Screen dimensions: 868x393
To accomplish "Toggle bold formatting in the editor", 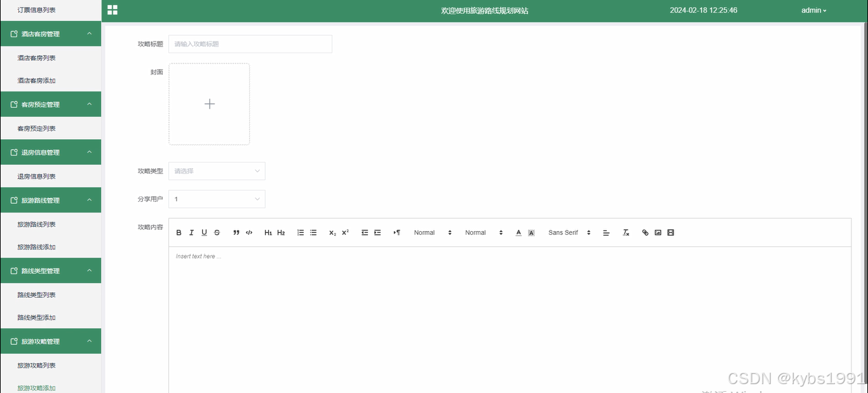I will (179, 232).
